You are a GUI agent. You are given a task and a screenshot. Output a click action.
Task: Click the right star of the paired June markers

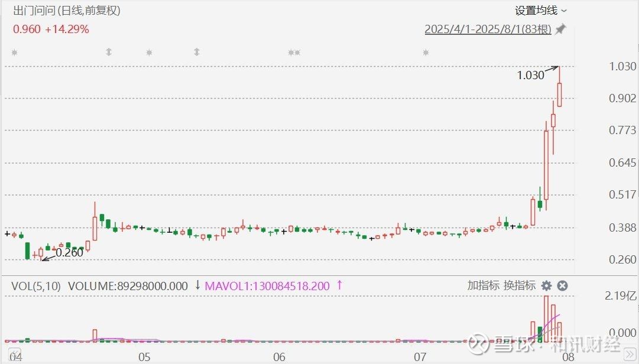[x=297, y=53]
